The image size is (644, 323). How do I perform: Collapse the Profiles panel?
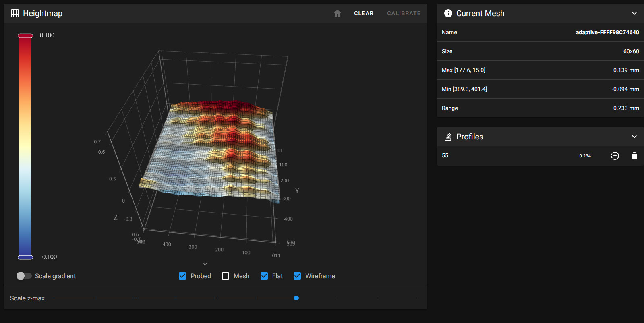coord(634,137)
